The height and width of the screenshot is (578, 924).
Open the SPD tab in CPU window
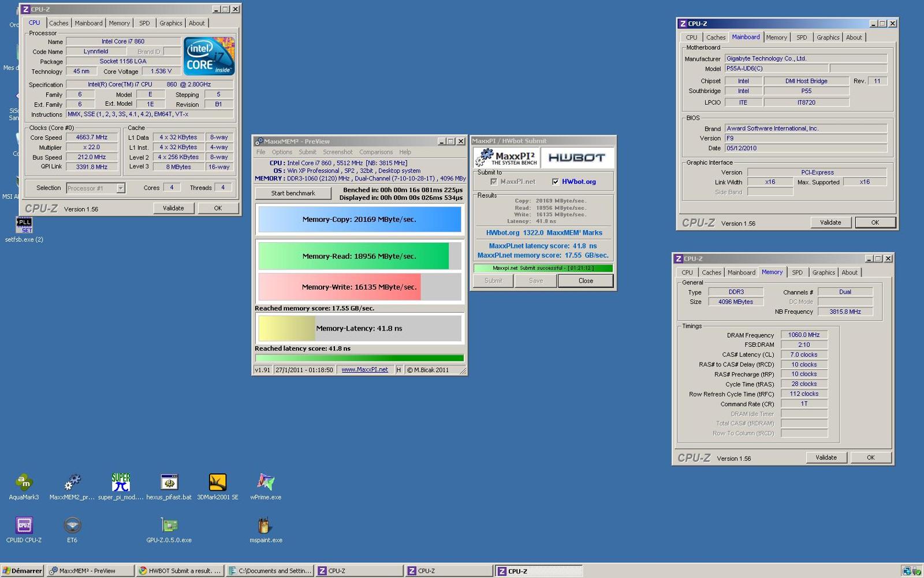tap(144, 23)
